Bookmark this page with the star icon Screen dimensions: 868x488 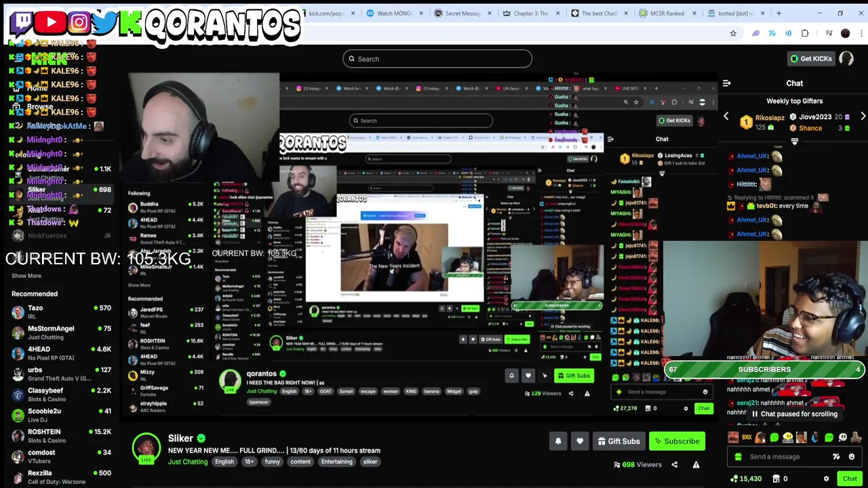pyautogui.click(x=733, y=33)
